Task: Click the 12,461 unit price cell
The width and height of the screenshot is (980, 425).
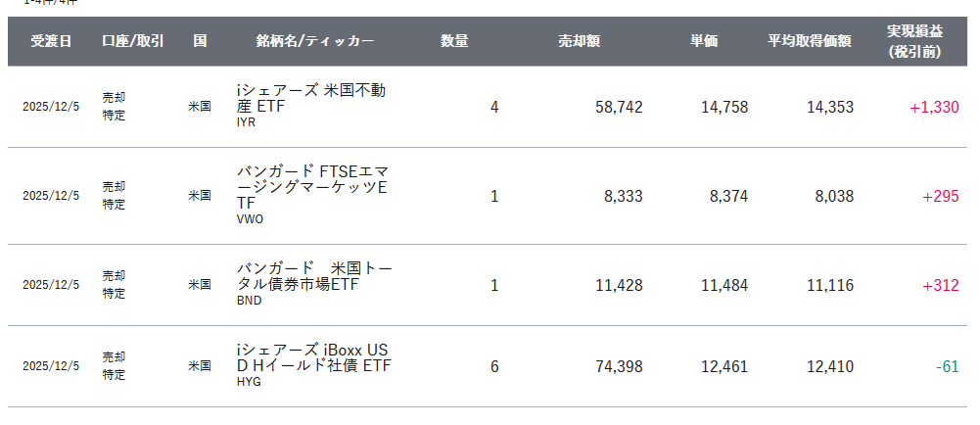Action: [724, 366]
